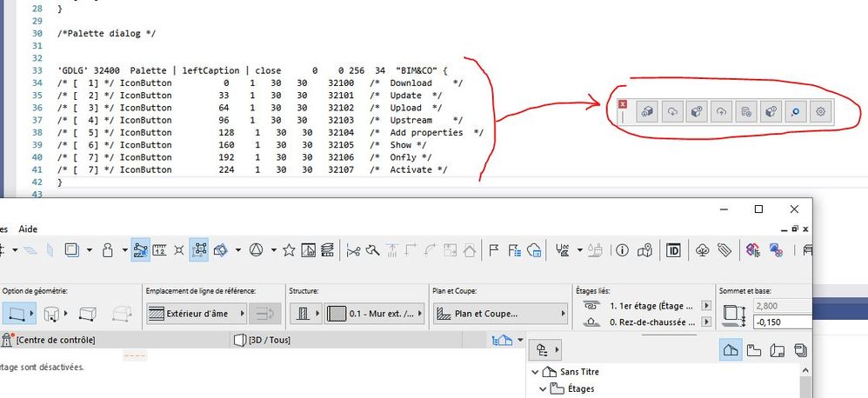Select View Map navigator tab
The image size is (868, 398).
pyautogui.click(x=753, y=350)
